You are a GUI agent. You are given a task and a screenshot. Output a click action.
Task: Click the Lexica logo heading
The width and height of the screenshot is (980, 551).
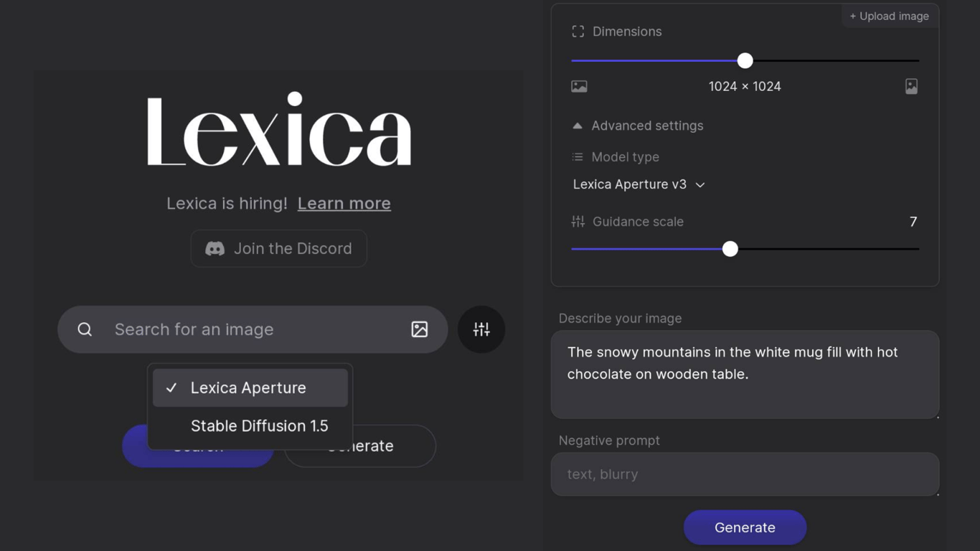(x=279, y=130)
